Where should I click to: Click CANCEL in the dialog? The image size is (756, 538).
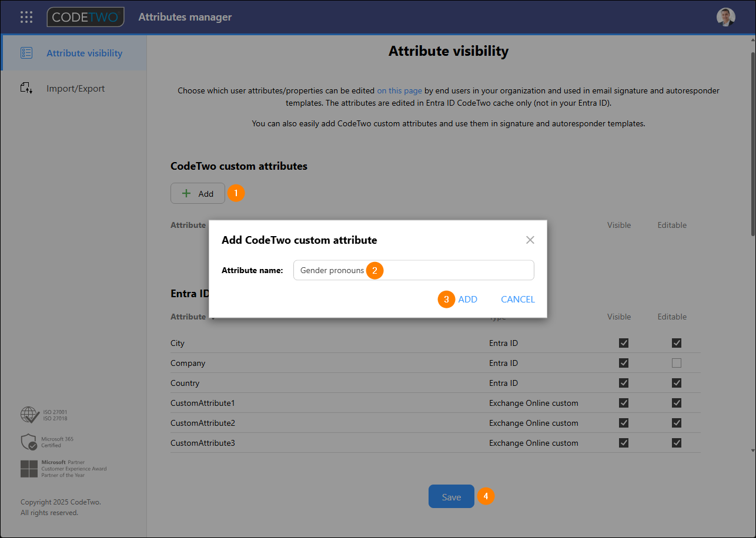[x=517, y=300]
